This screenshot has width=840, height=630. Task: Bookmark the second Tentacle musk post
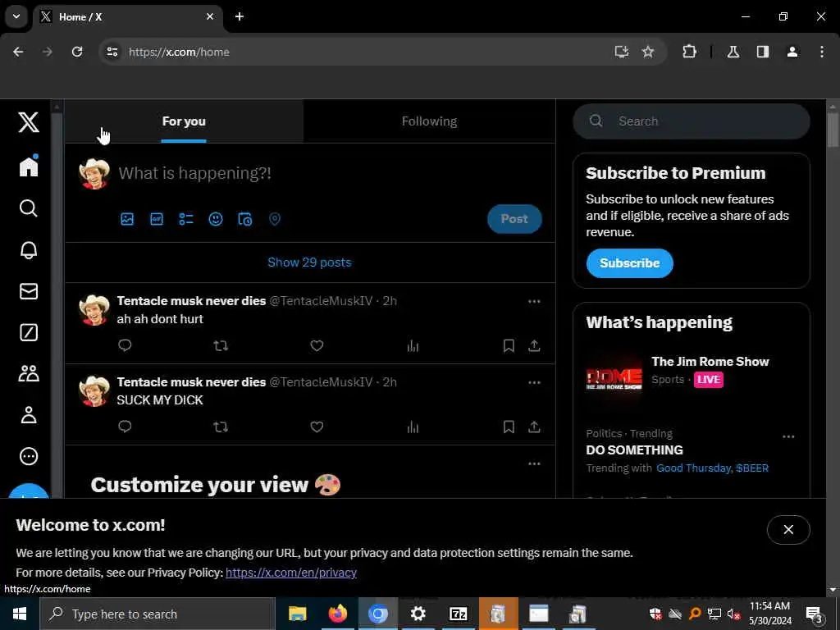[509, 427]
